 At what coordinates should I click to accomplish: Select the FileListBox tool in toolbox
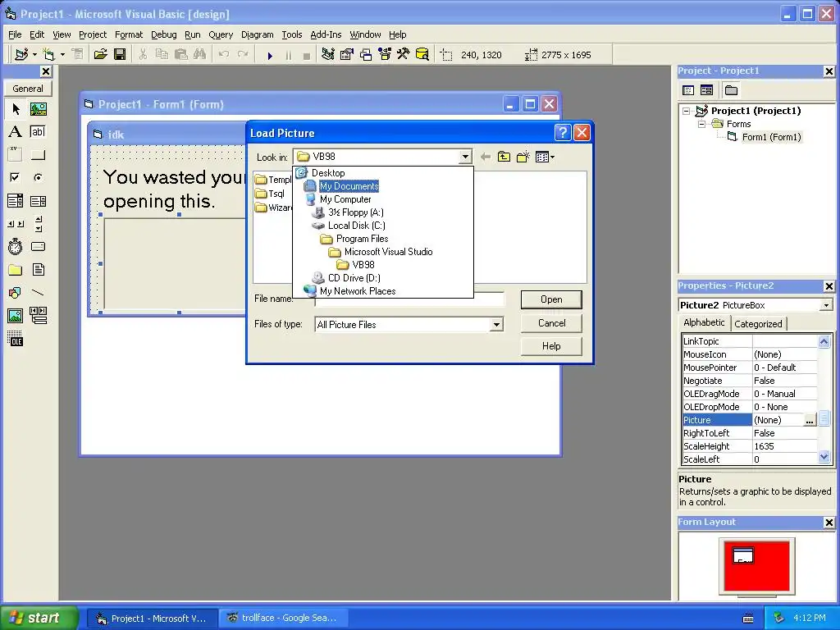coord(38,269)
